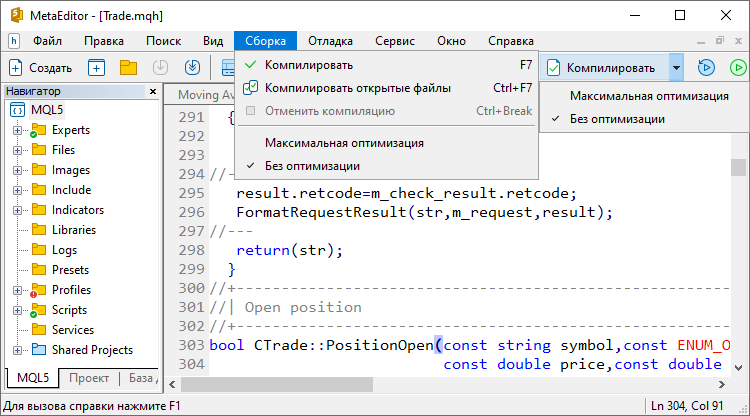The image size is (750, 416).
Task: Close the Сборка menu header
Action: pos(265,41)
